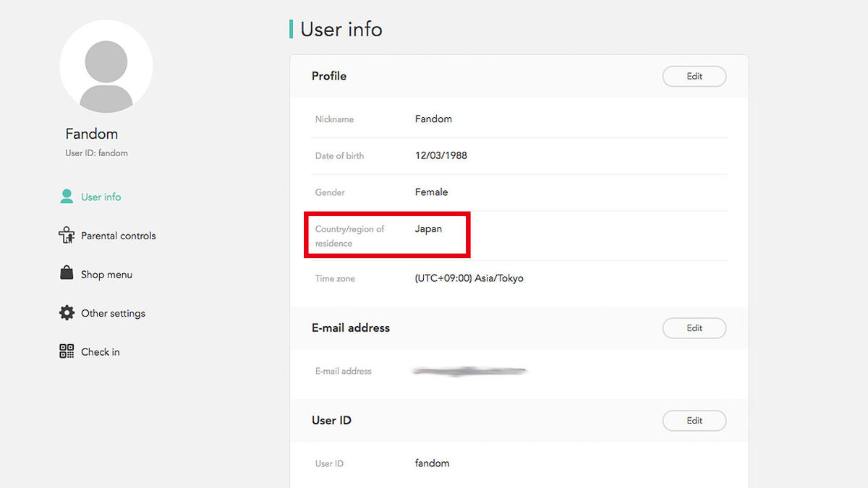
Task: Select the Check in text link
Action: coord(100,352)
